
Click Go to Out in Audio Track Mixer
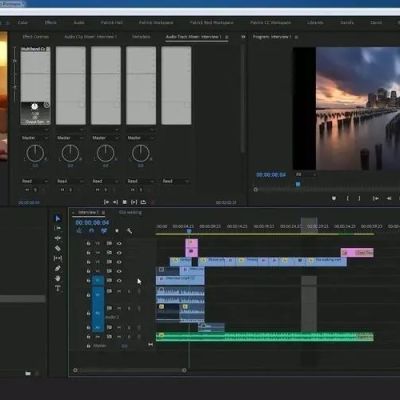[x=115, y=202]
